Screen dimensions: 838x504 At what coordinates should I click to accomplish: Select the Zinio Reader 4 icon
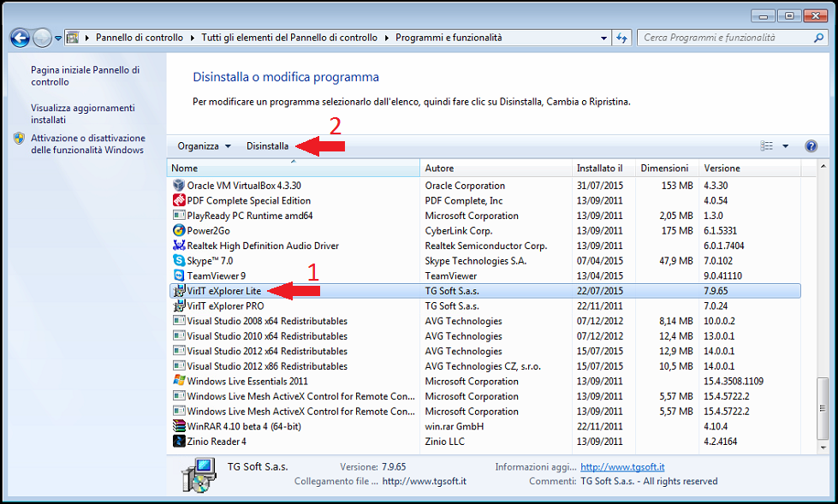179,441
